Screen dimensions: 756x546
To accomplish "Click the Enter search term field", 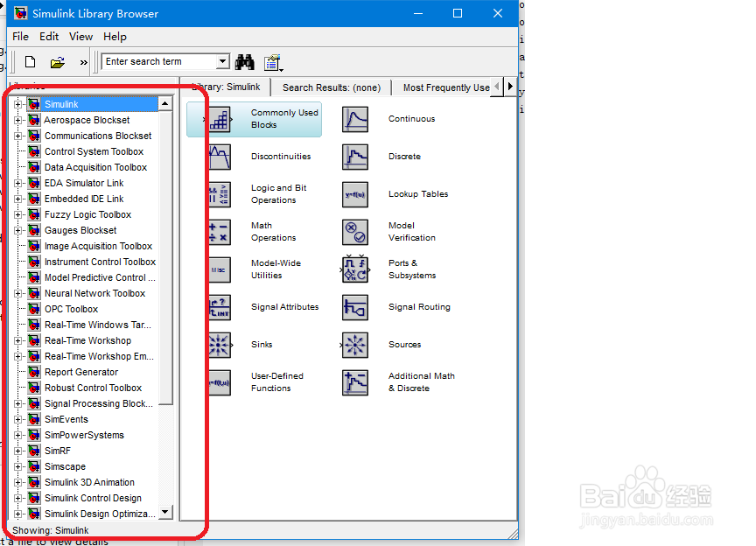I will (160, 61).
